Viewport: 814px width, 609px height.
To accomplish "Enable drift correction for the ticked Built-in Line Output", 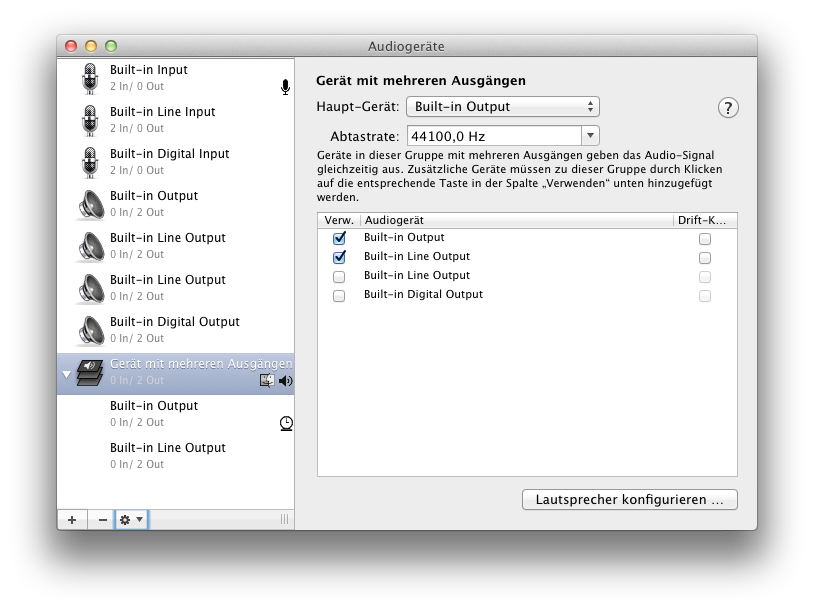I will tap(704, 258).
